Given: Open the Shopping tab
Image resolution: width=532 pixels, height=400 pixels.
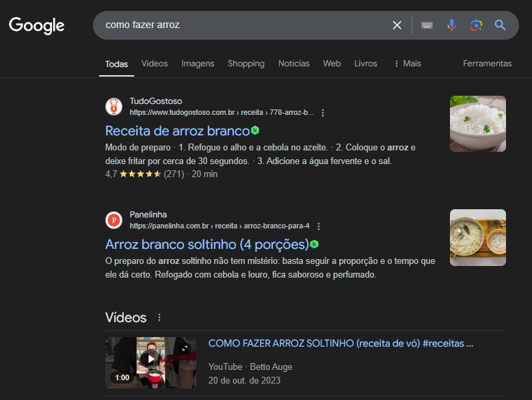Looking at the screenshot, I should click(246, 64).
